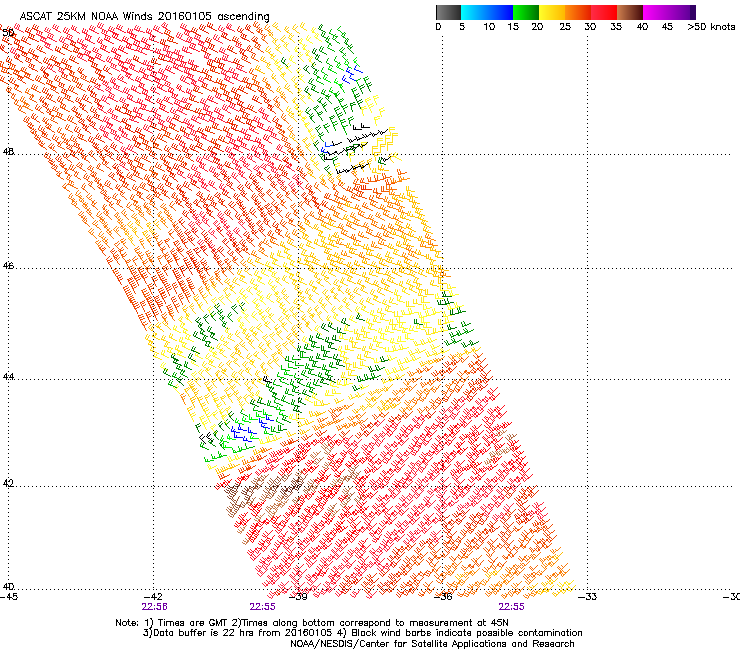
Task: Click the yellow 20-25 knots legend segment
Action: pos(552,12)
